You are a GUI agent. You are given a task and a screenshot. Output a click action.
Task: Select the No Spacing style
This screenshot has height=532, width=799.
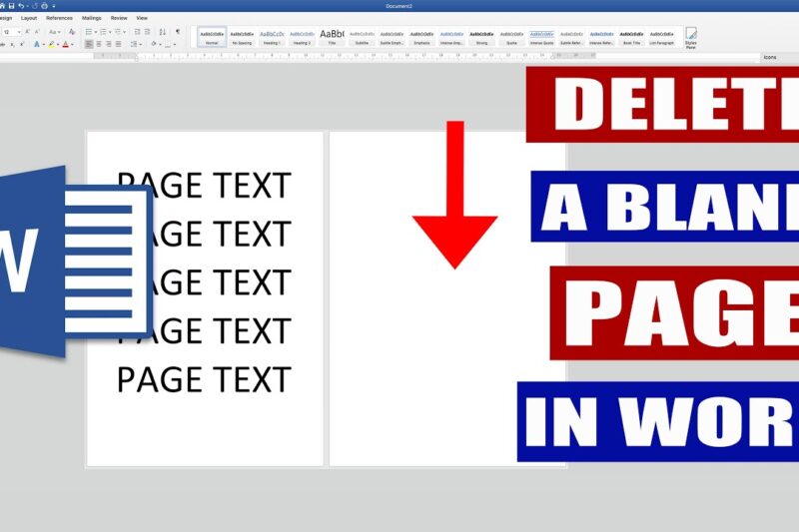(242, 37)
